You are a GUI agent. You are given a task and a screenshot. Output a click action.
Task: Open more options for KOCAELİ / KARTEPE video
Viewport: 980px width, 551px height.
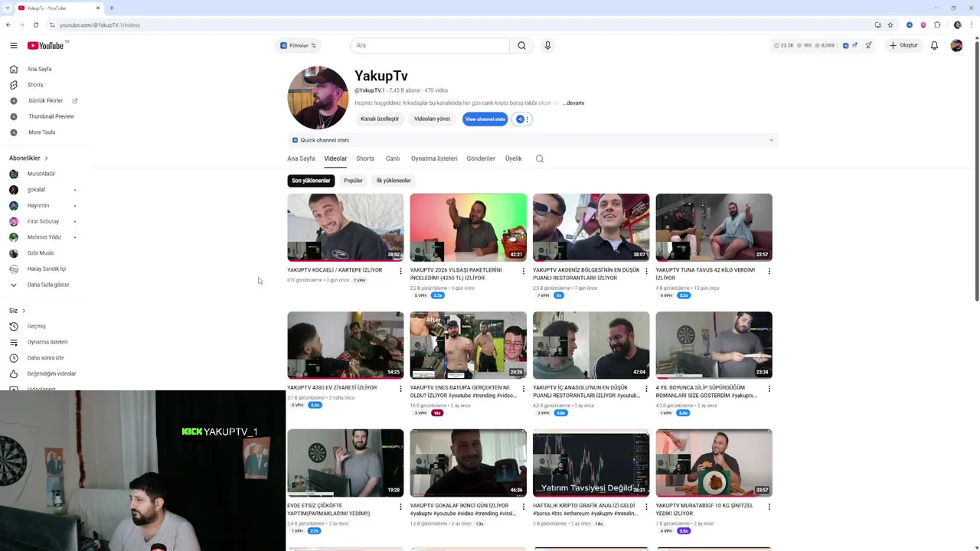coord(400,271)
